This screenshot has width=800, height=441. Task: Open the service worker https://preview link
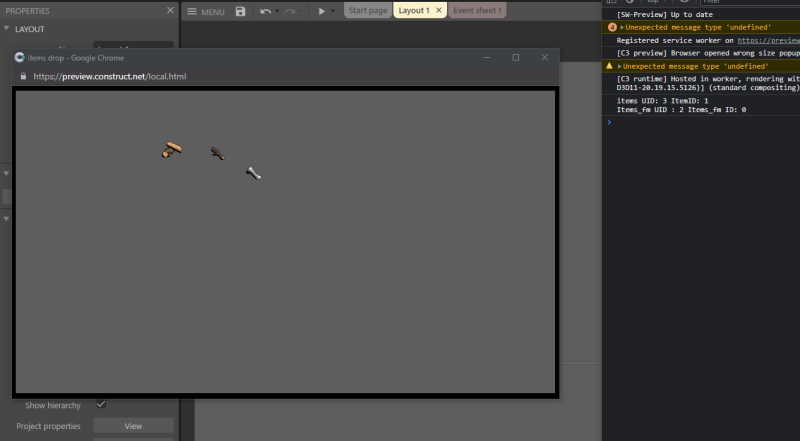click(768, 40)
